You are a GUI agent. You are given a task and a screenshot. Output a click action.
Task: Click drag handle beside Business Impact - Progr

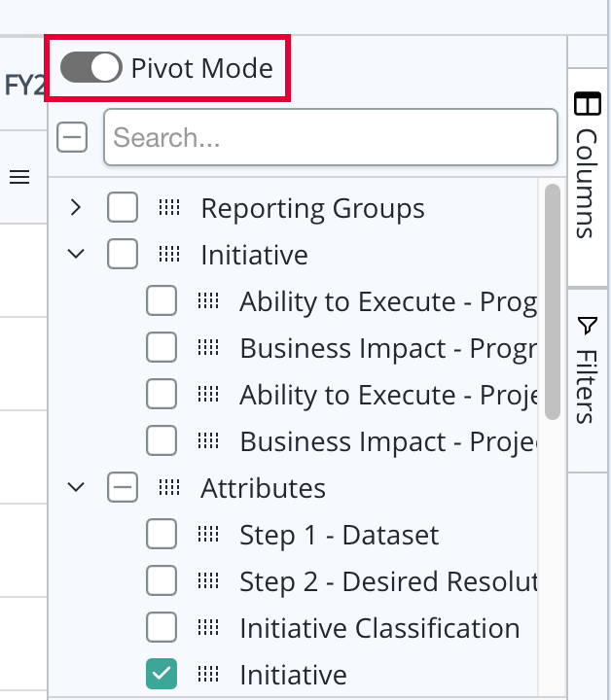(x=208, y=347)
